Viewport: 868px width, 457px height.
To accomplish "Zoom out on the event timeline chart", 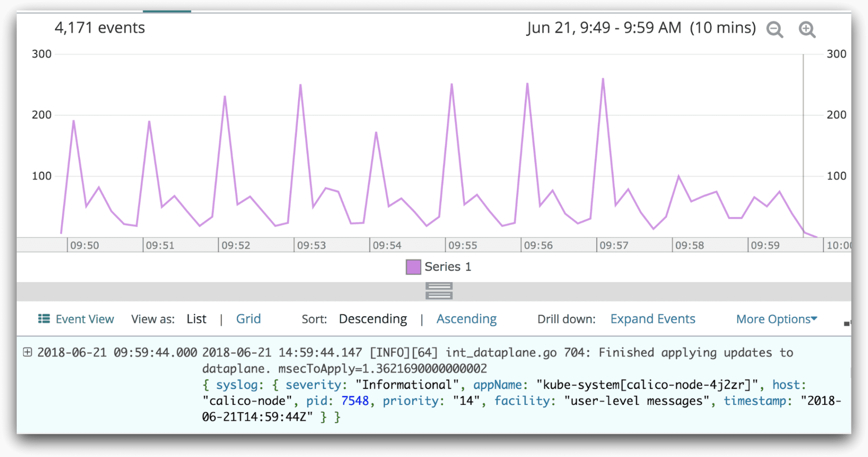I will (x=774, y=30).
